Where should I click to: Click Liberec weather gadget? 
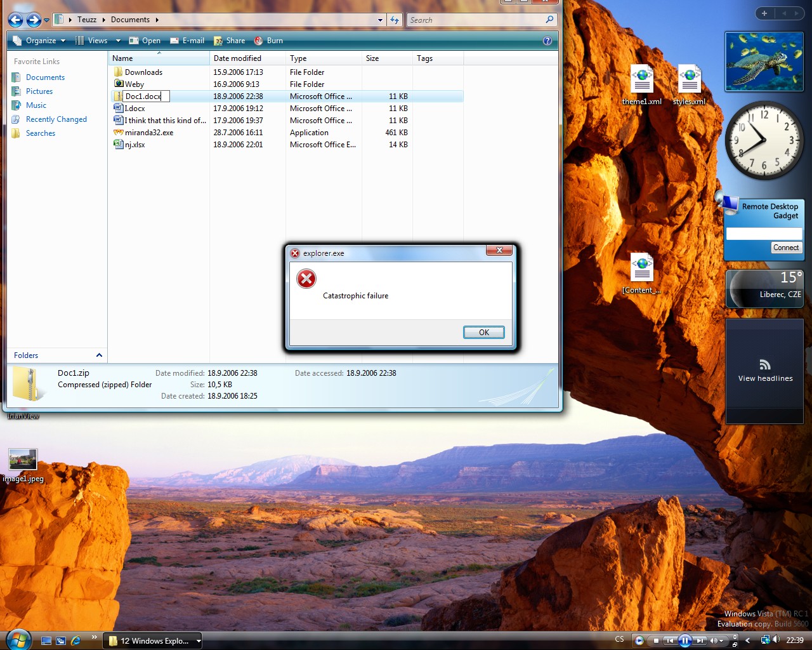point(764,289)
